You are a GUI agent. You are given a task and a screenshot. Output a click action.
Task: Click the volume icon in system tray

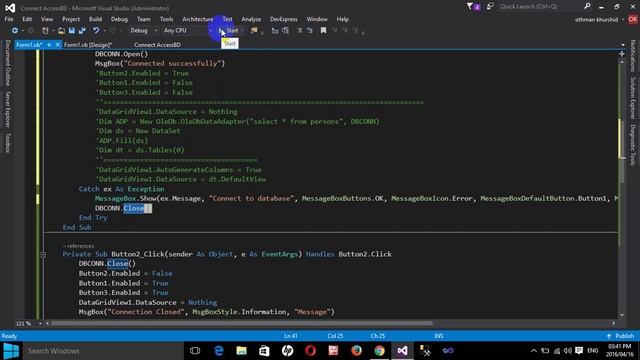pos(567,351)
